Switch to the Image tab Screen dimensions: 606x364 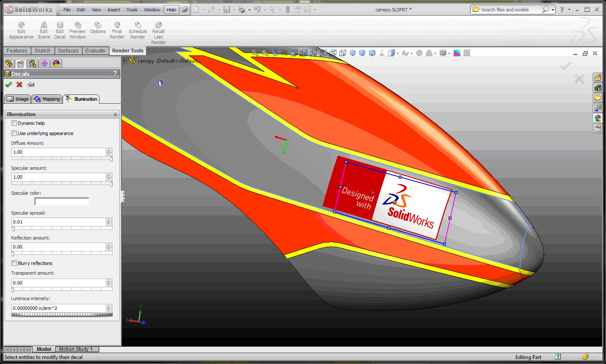[18, 99]
